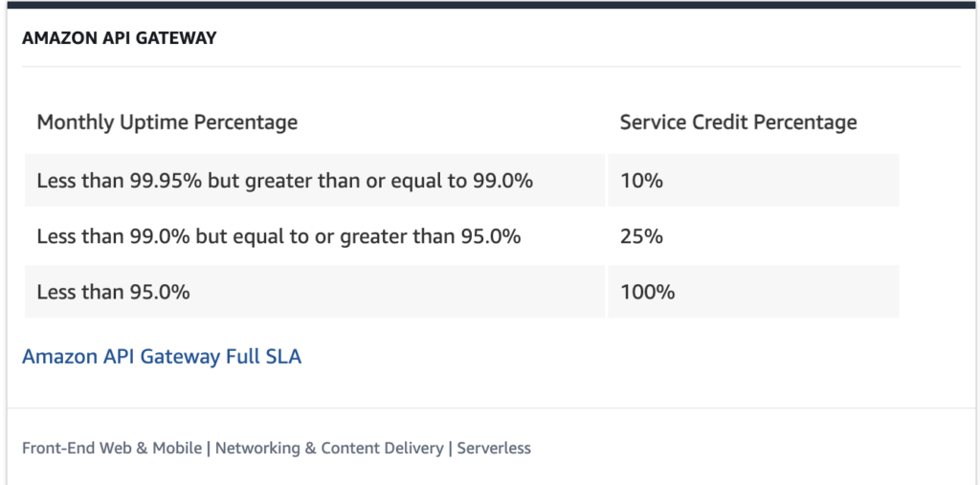This screenshot has width=980, height=485.
Task: Click the 99.95% value in first row
Action: point(164,180)
